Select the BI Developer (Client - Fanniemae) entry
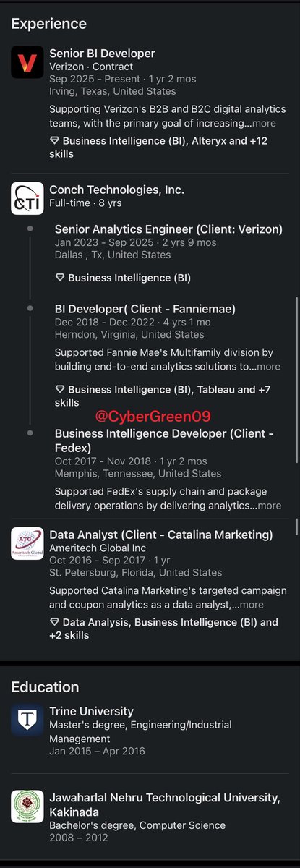300x868 pixels. tap(145, 309)
